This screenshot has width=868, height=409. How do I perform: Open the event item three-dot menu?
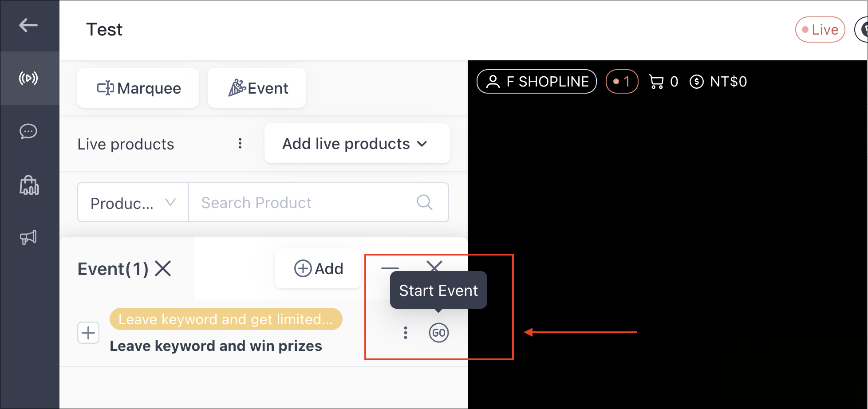pyautogui.click(x=405, y=333)
